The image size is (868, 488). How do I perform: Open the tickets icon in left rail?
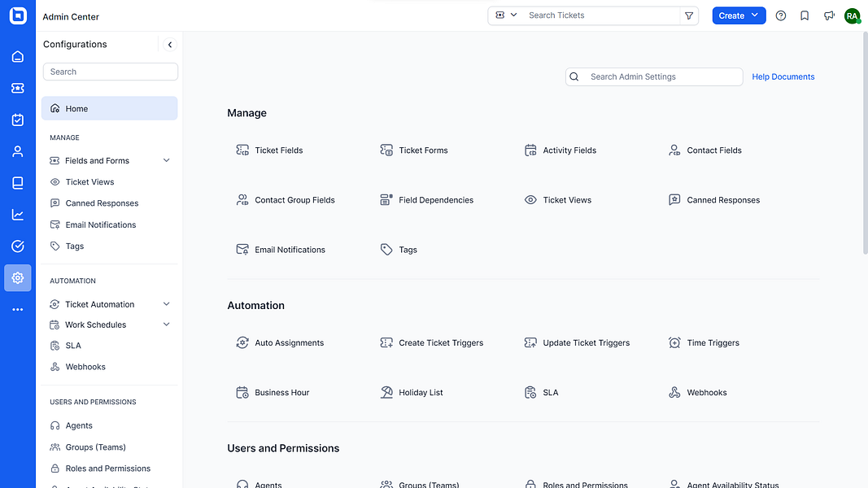coord(18,88)
